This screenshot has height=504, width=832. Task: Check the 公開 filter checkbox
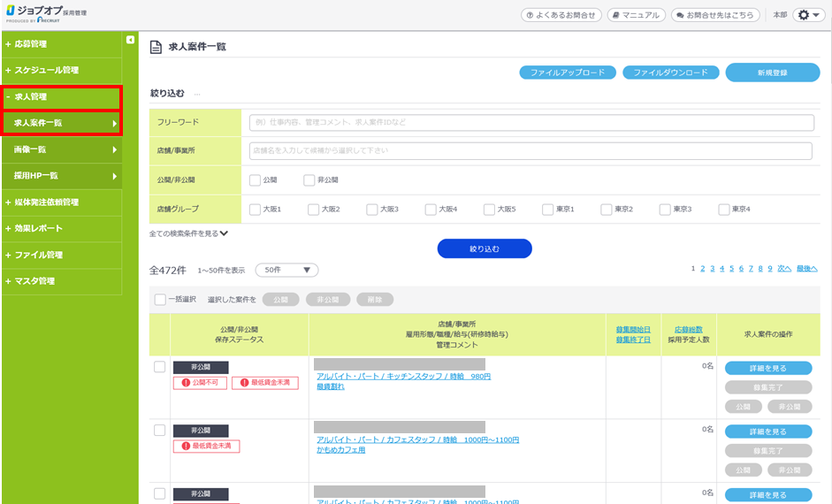(x=256, y=180)
